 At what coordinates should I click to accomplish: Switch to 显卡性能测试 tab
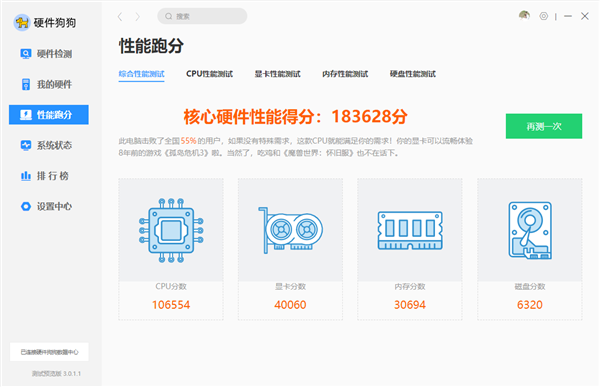(277, 74)
